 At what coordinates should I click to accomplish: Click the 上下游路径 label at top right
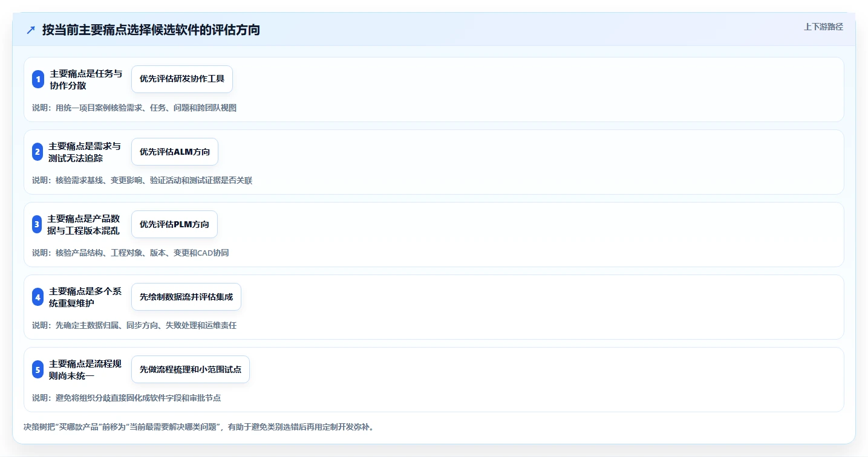(x=823, y=27)
